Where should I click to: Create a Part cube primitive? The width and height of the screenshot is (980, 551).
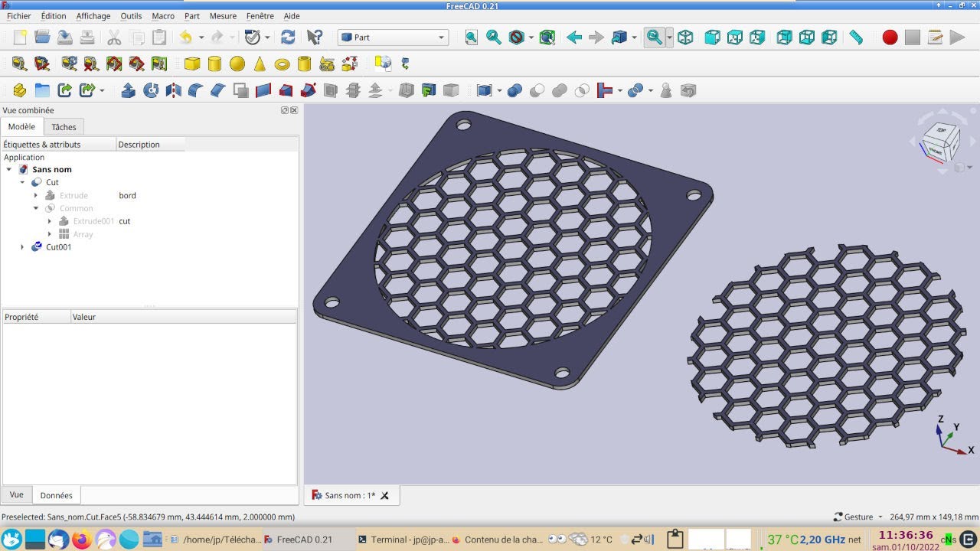click(192, 64)
